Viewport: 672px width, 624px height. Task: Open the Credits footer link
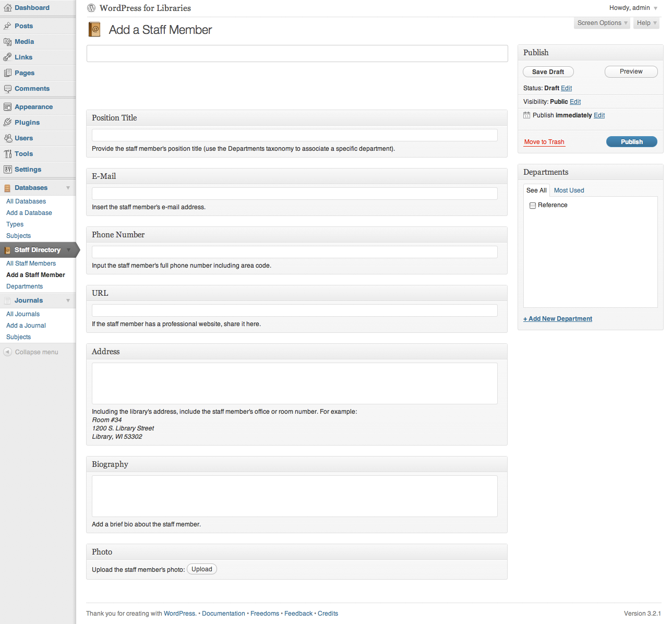(x=328, y=614)
